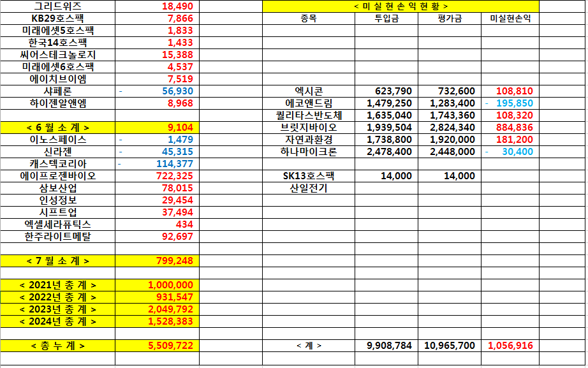Select the 미 실 현 손 익 현 황 header
Image resolution: width=588 pixels, height=368 pixels.
pos(401,6)
